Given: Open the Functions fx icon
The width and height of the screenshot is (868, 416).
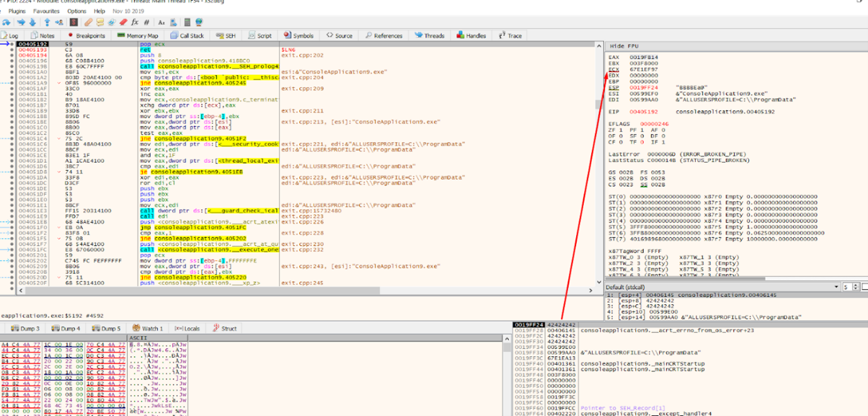Looking at the screenshot, I should click(135, 23).
